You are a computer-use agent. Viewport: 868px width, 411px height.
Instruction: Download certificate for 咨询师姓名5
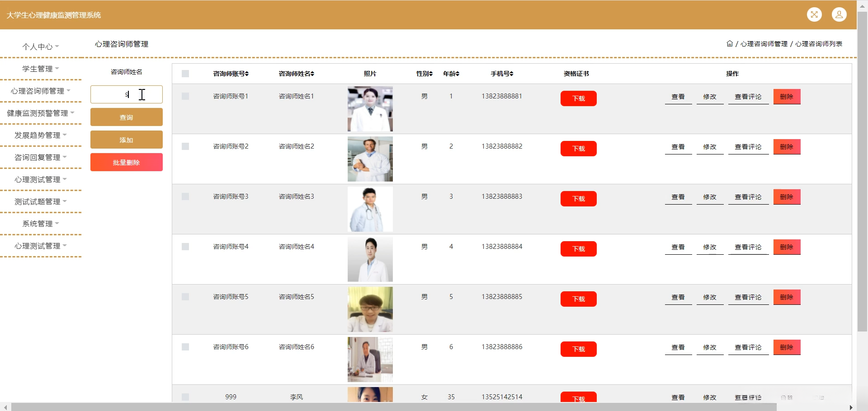coord(579,299)
